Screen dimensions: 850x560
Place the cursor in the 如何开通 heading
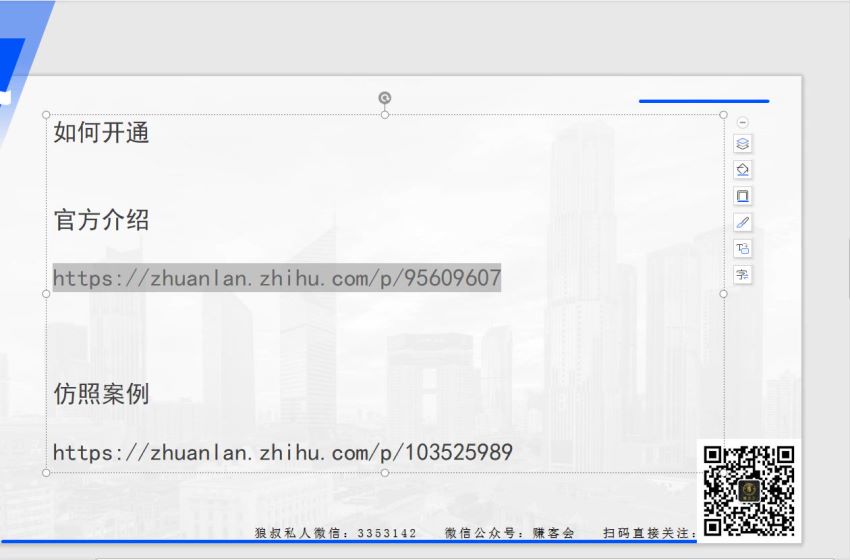[101, 133]
